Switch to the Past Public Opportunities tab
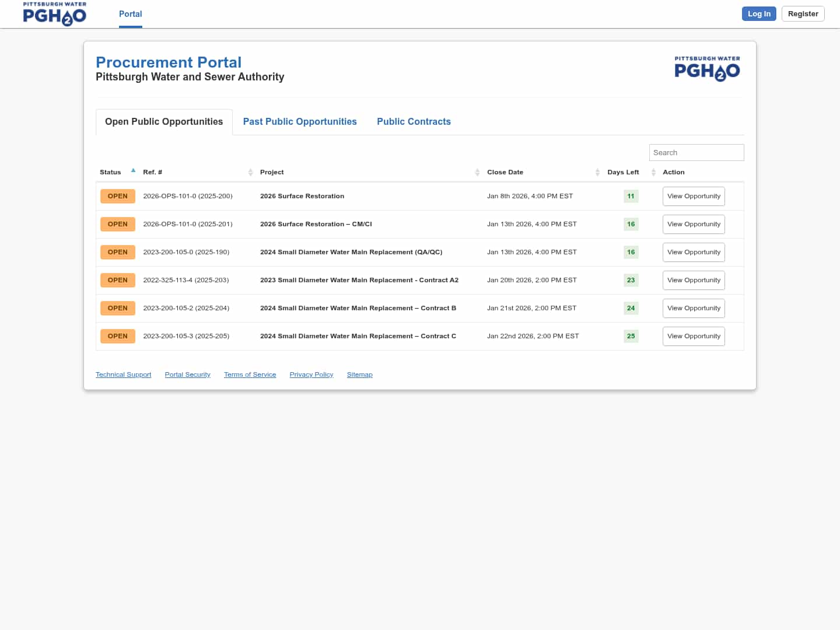 click(300, 121)
